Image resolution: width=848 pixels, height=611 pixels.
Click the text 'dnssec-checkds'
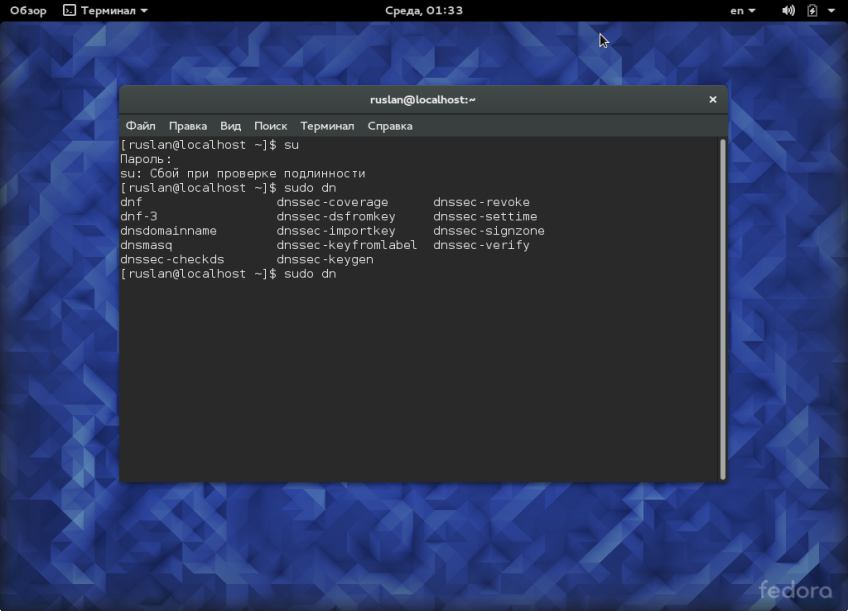click(x=172, y=260)
